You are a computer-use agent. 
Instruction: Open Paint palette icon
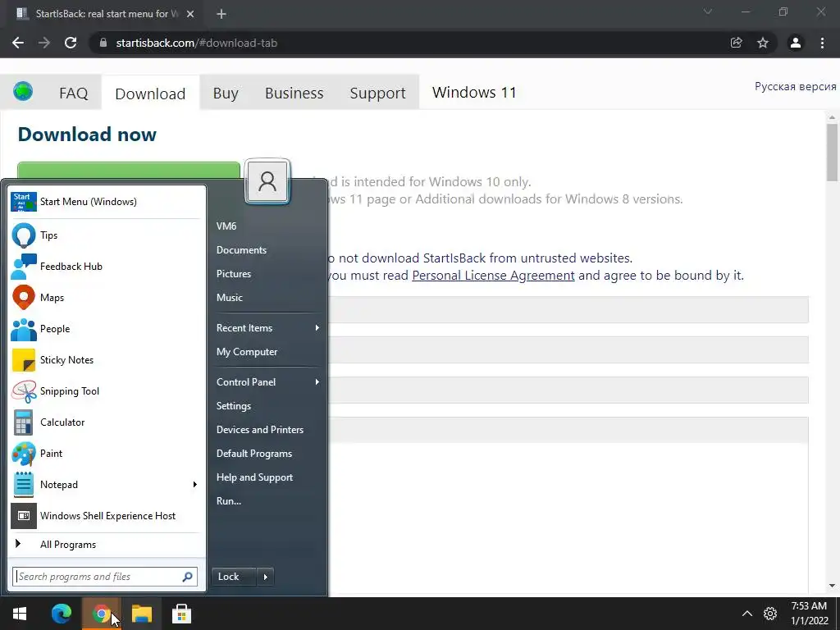pyautogui.click(x=24, y=453)
